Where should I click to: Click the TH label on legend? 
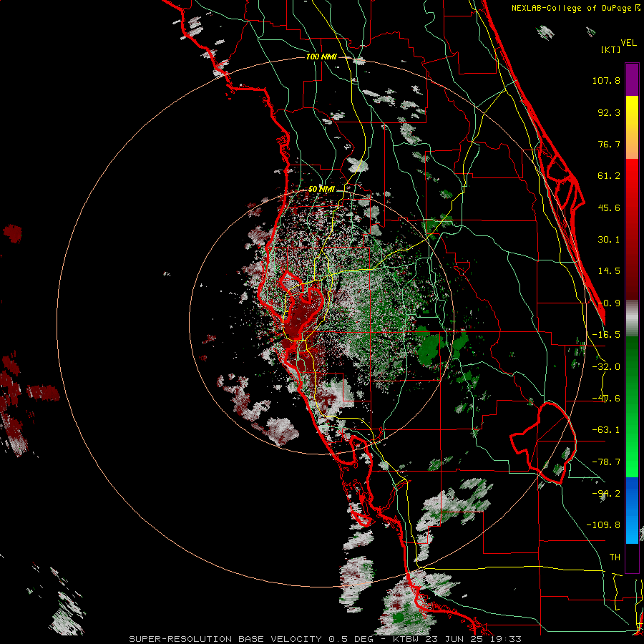(x=615, y=557)
